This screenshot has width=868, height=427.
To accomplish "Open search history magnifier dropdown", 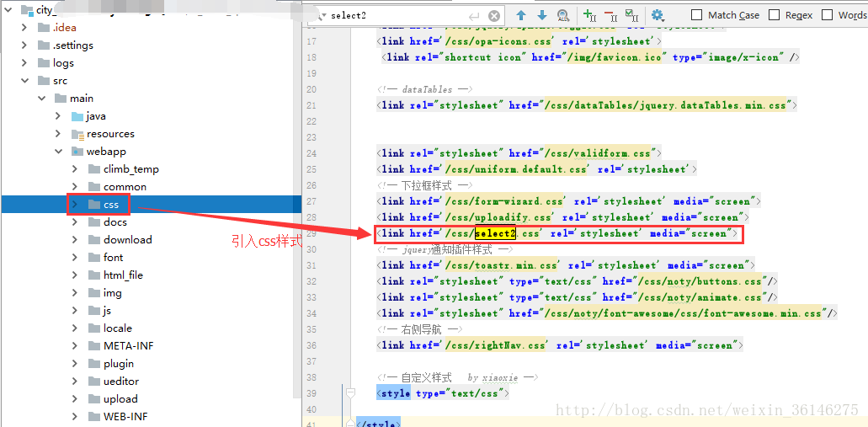I will 321,15.
